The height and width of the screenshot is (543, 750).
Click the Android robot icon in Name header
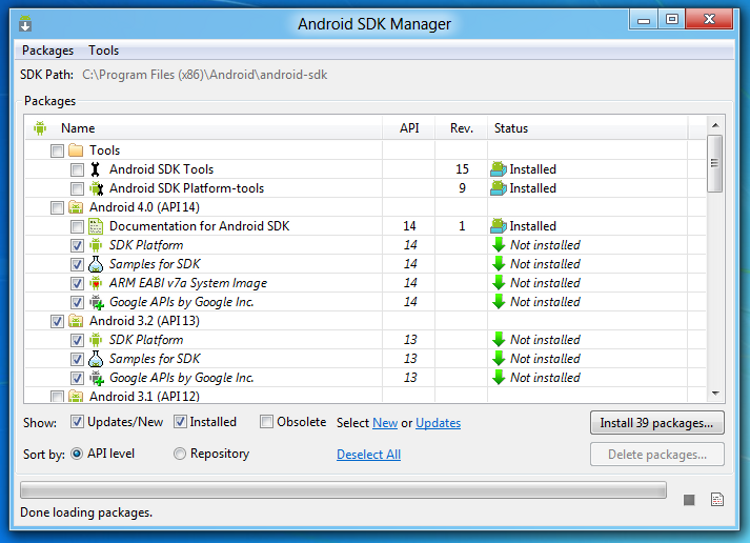pyautogui.click(x=40, y=128)
